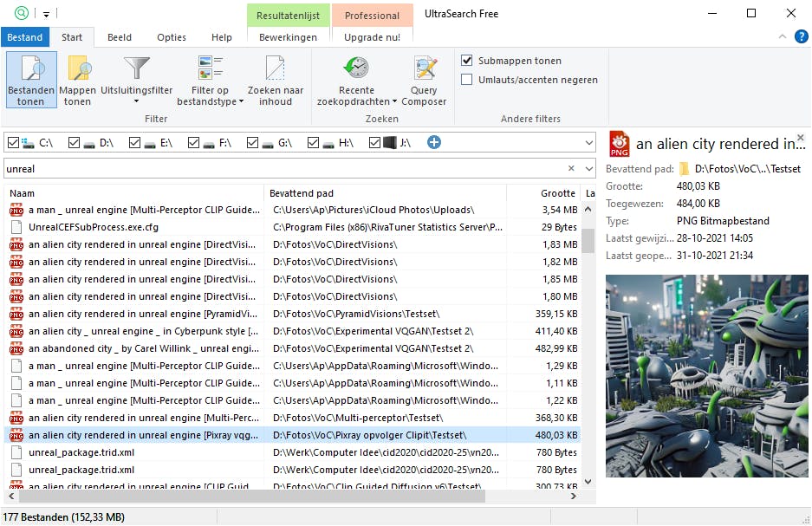Click the Mappen tonen icon
This screenshot has width=812, height=526.
pyautogui.click(x=78, y=69)
